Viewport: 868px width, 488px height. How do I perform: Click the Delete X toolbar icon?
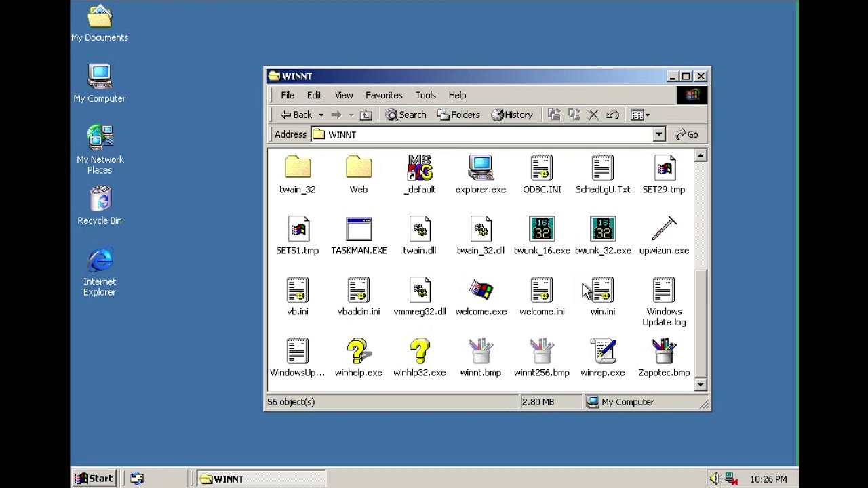click(593, 115)
